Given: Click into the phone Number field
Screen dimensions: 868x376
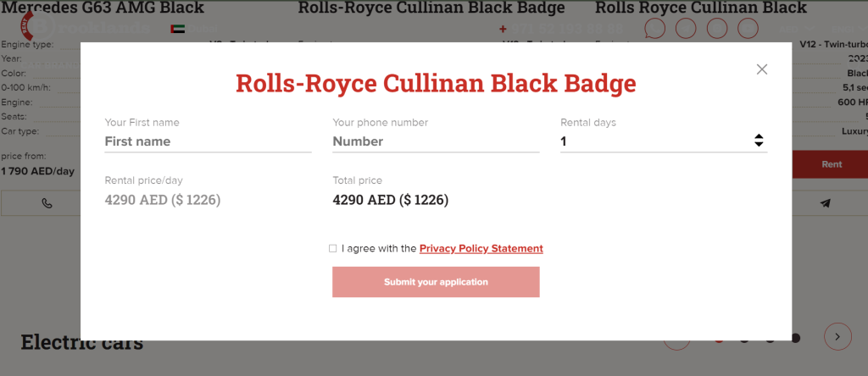Looking at the screenshot, I should (436, 141).
